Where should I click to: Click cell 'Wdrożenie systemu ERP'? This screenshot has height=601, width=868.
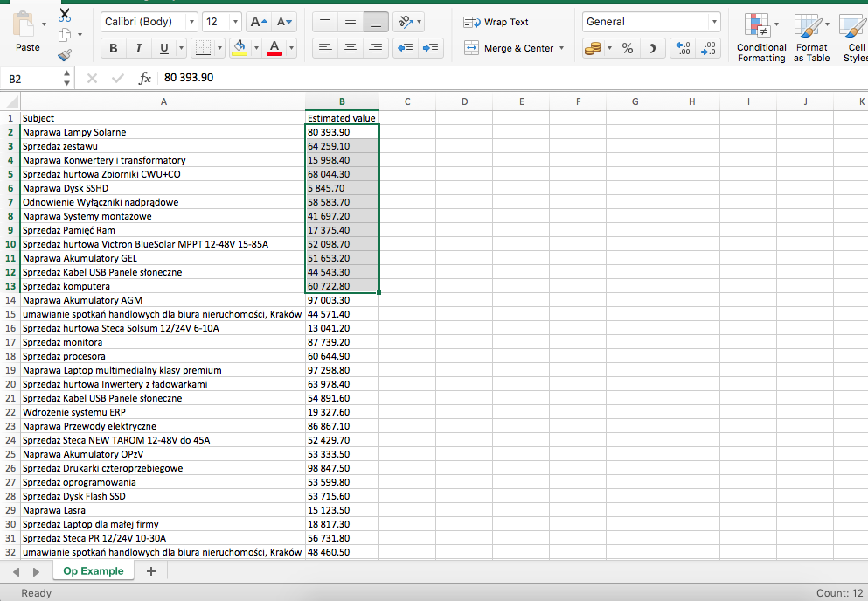[163, 412]
